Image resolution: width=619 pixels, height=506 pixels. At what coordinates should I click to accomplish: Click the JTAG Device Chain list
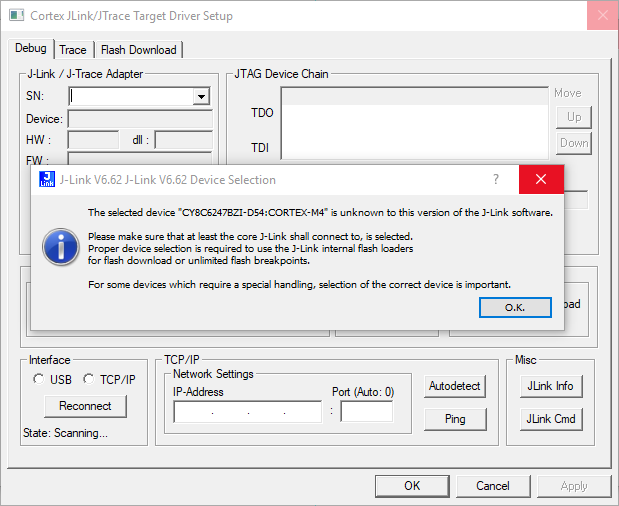415,124
